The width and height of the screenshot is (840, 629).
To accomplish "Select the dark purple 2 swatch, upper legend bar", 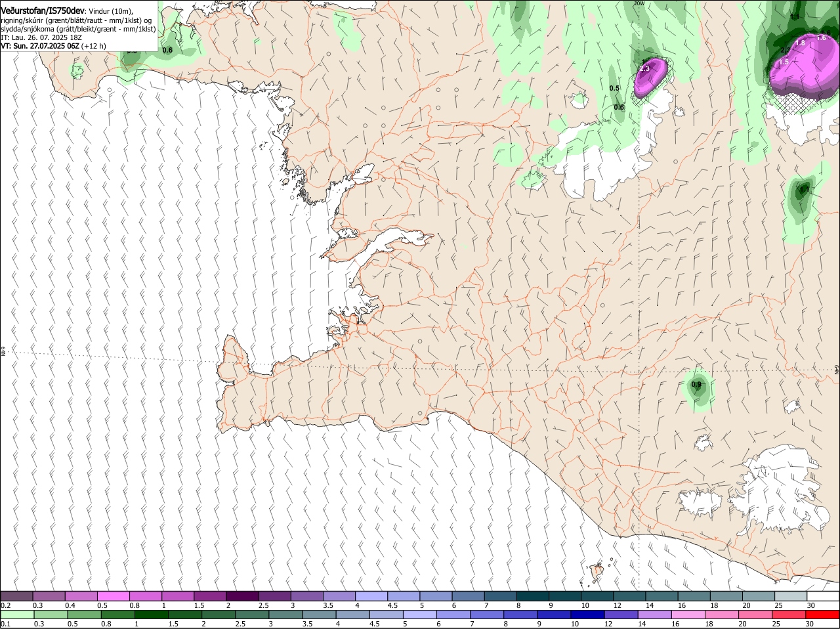I will (x=243, y=596).
